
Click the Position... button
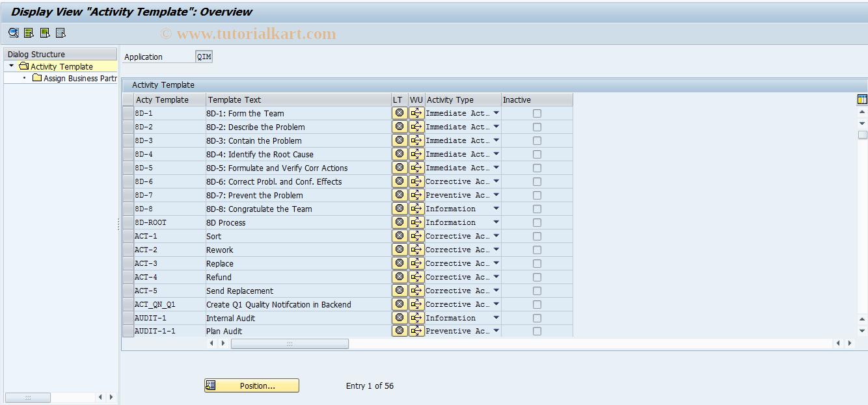coord(251,385)
